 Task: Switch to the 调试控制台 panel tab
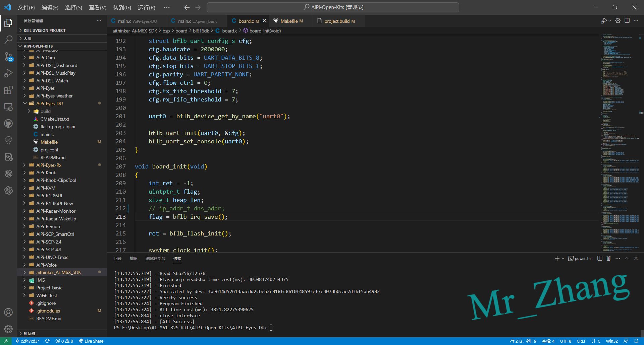pos(155,259)
